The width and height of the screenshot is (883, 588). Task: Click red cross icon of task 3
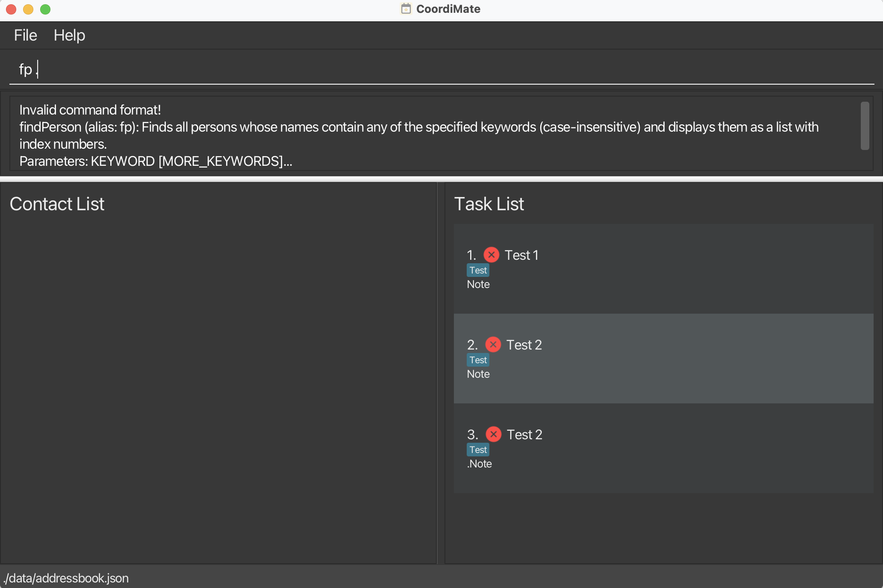click(x=493, y=434)
